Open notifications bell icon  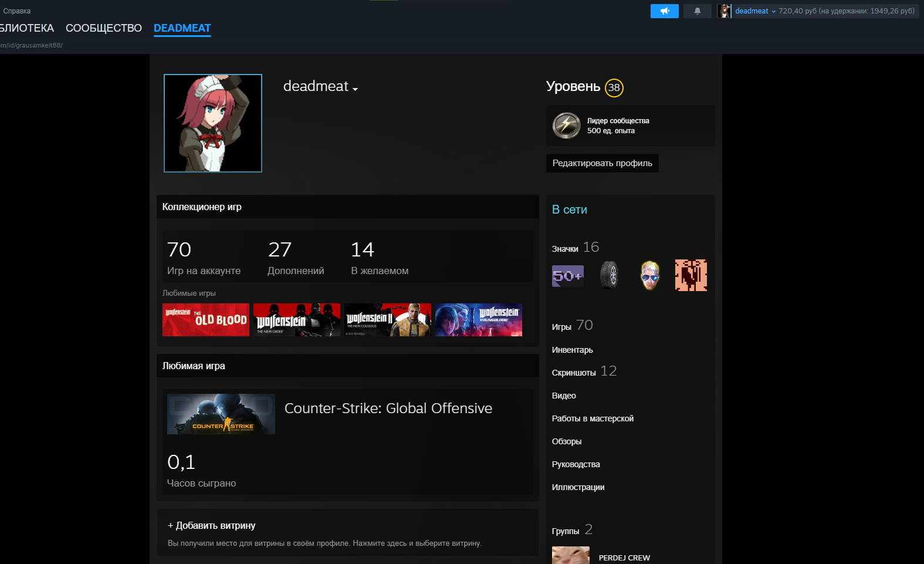pyautogui.click(x=698, y=11)
